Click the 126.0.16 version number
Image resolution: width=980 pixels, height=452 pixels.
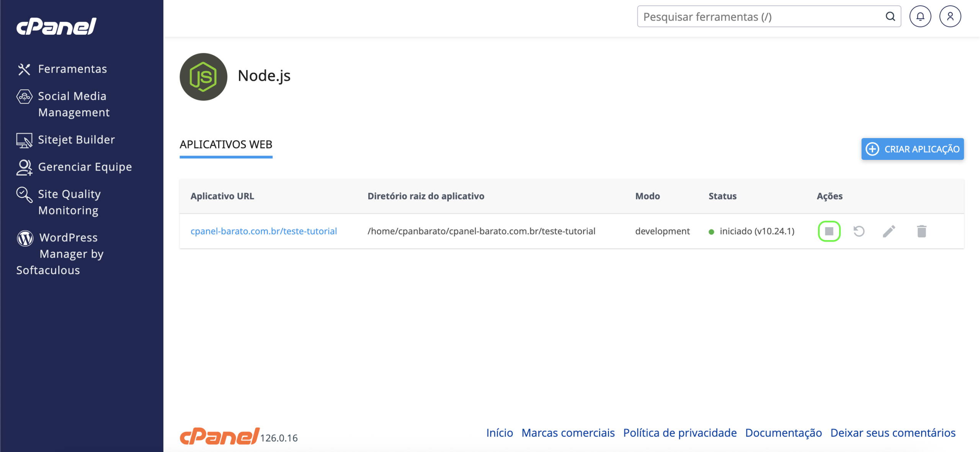[x=279, y=438]
